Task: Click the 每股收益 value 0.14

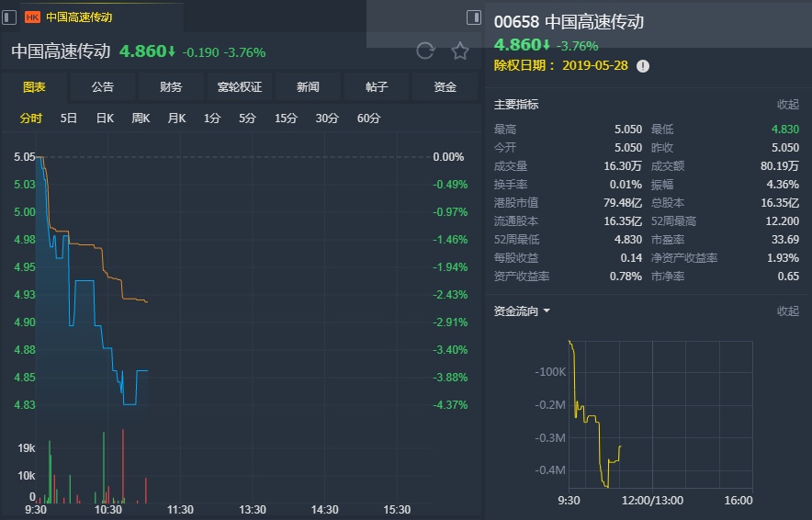Action: [x=631, y=257]
